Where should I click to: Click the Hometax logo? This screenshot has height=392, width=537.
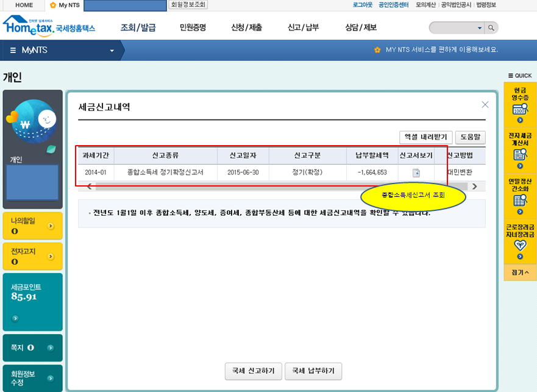pos(49,26)
